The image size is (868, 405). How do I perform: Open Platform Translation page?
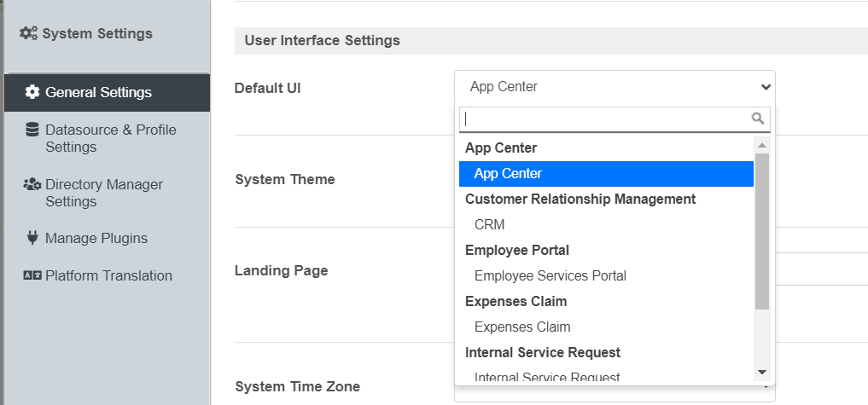click(108, 275)
